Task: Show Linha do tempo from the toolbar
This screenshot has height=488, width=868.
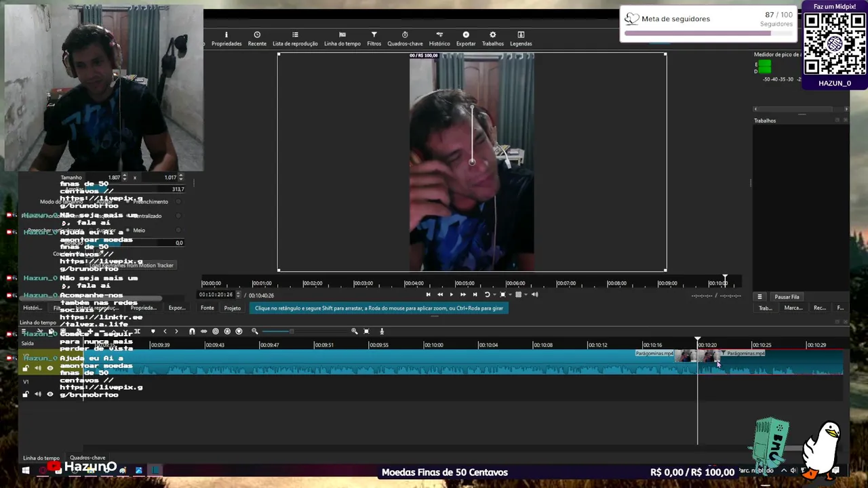Action: [342, 39]
